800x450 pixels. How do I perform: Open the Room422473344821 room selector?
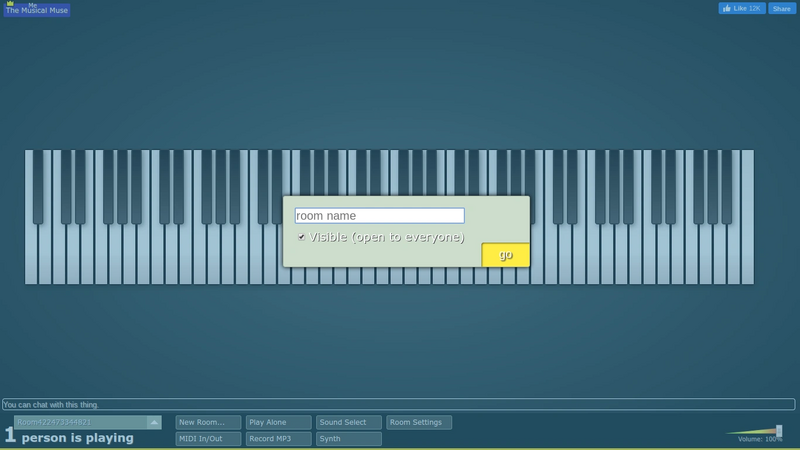(81, 422)
